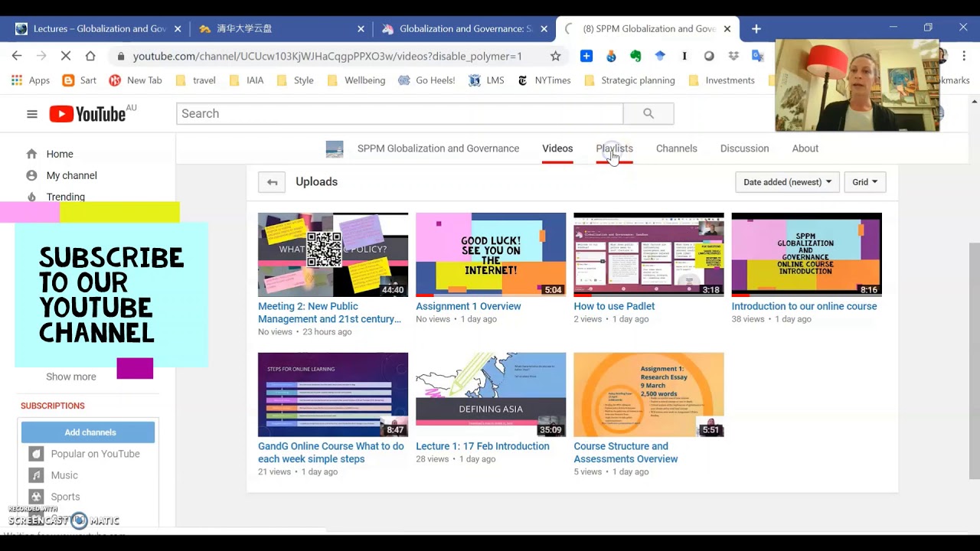980x551 pixels.
Task: Click the Sports subscription icon
Action: (x=36, y=497)
